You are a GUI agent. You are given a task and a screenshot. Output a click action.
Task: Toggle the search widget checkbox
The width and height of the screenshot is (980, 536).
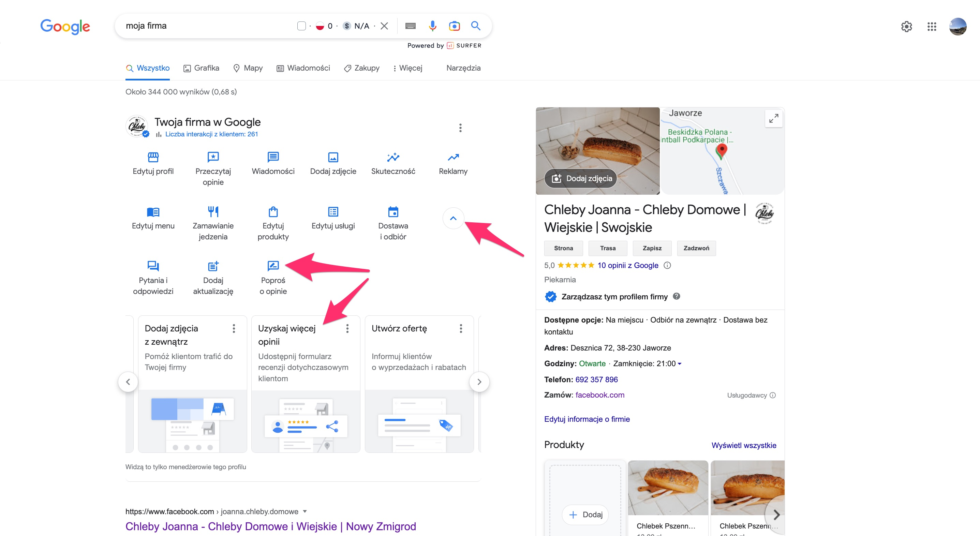click(302, 26)
